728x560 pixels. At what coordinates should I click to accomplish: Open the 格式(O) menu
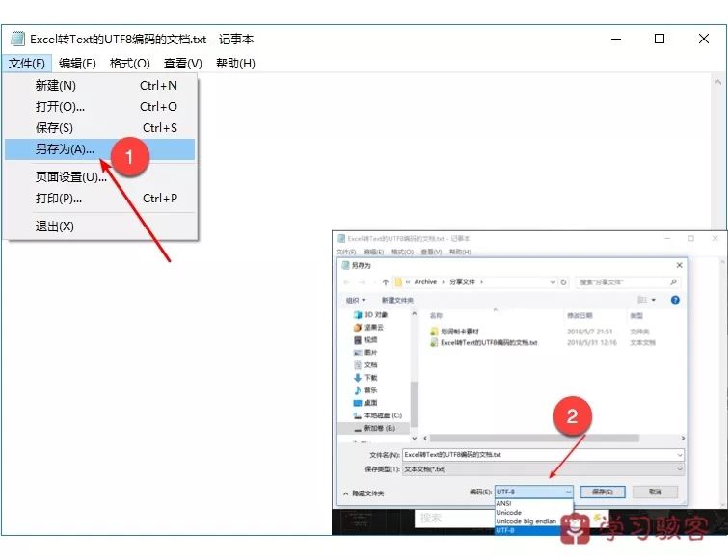coord(129,63)
